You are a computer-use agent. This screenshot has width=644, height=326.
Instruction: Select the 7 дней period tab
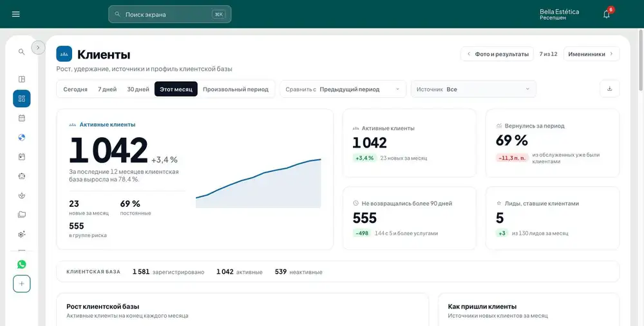pos(107,89)
